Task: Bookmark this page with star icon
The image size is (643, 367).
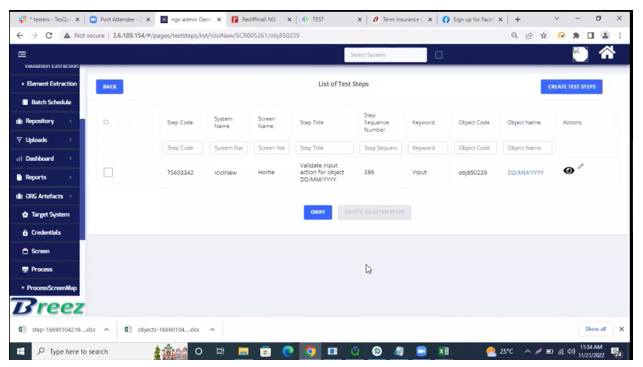Action: [x=544, y=36]
